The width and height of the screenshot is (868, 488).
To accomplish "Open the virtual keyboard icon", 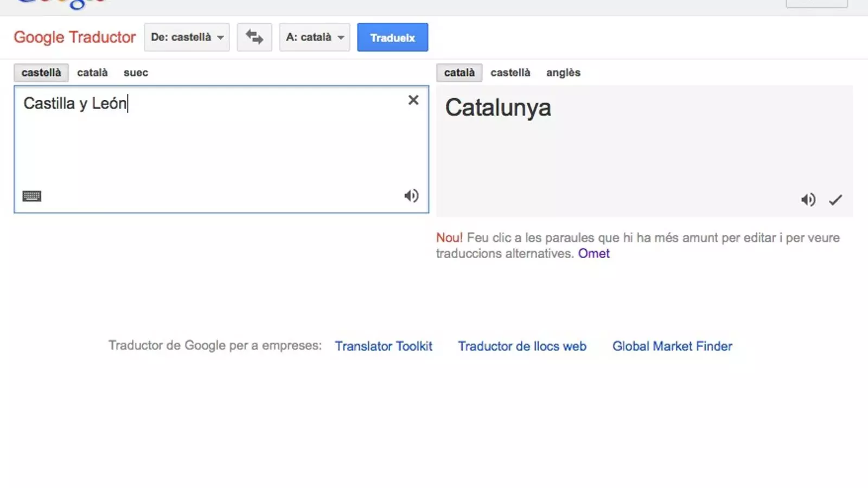I will (x=32, y=196).
